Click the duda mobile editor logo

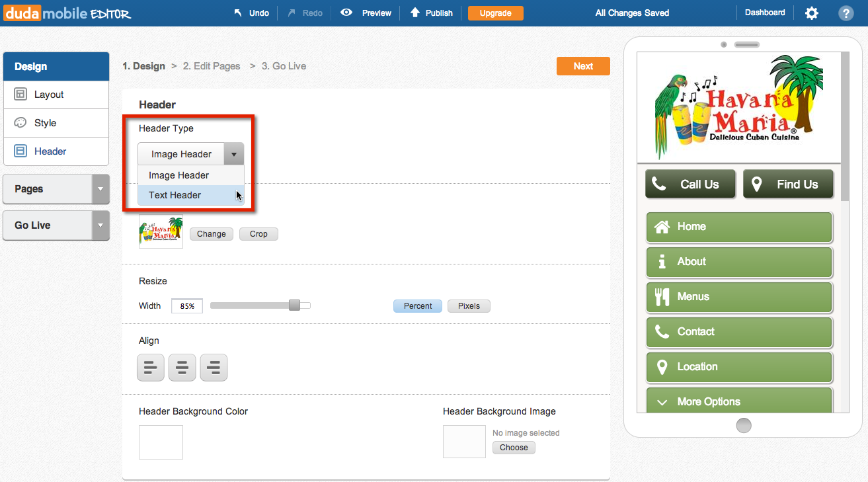coord(67,13)
